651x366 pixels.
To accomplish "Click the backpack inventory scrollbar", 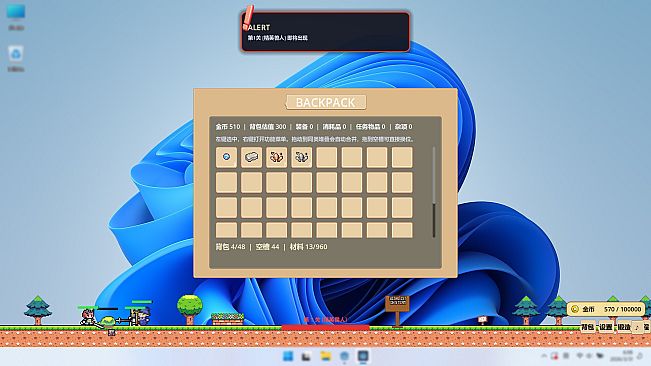I will click(x=434, y=192).
